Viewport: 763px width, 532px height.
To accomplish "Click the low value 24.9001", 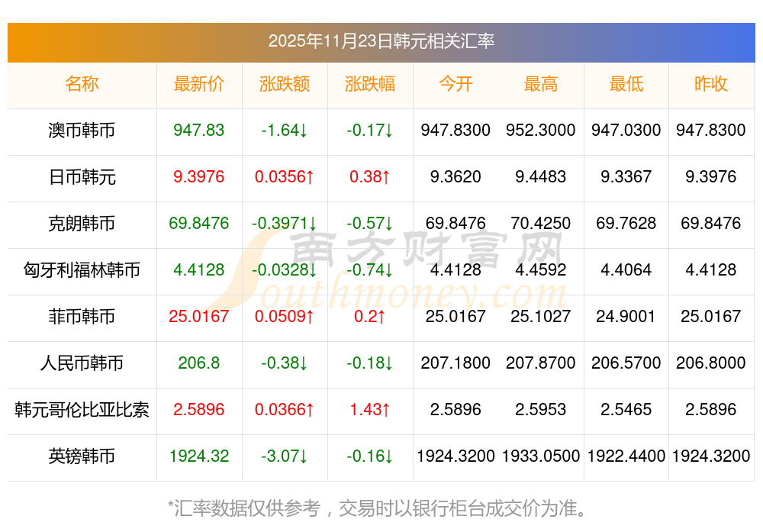I will 626,317.
